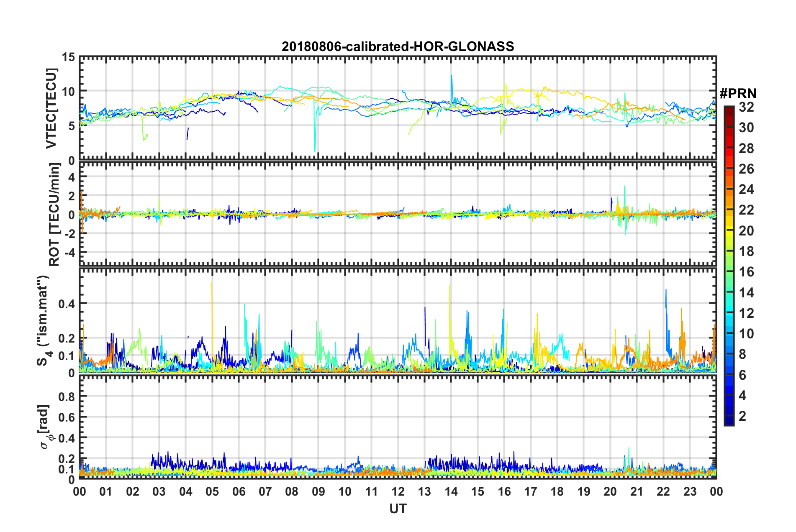Screen dimensions: 796x532
Task: Pick the cyan band near colorbar value 12
Action: tap(729, 313)
